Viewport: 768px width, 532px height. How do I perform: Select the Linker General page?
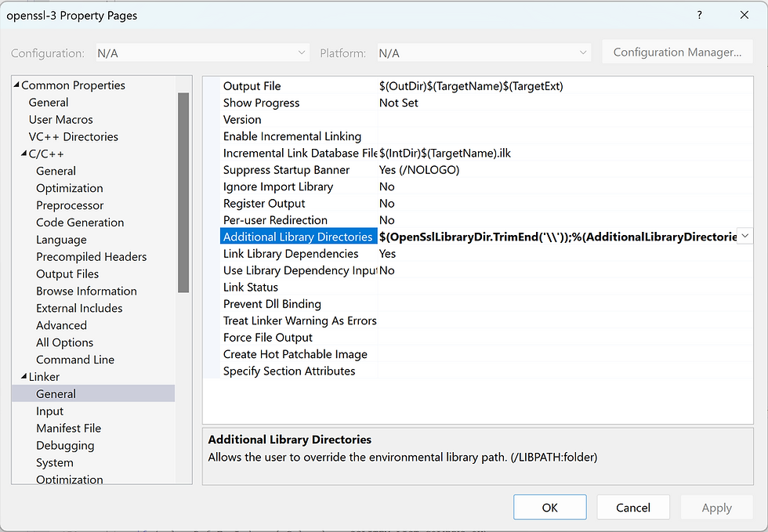tap(93, 393)
